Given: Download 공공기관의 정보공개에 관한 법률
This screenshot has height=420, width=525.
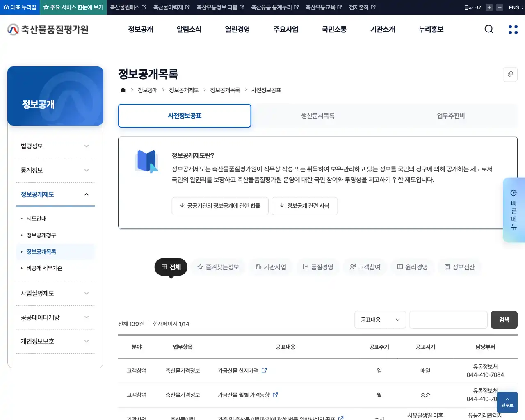Looking at the screenshot, I should point(220,206).
